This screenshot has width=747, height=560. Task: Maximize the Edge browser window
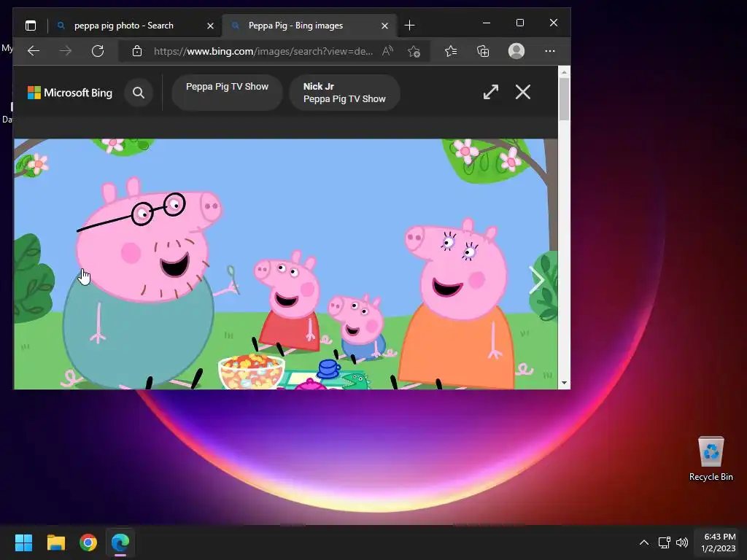(x=519, y=23)
